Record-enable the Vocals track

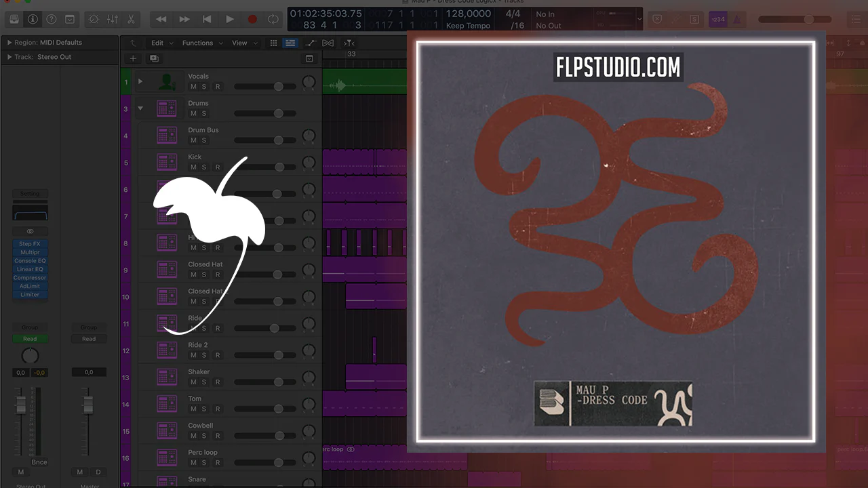[218, 87]
